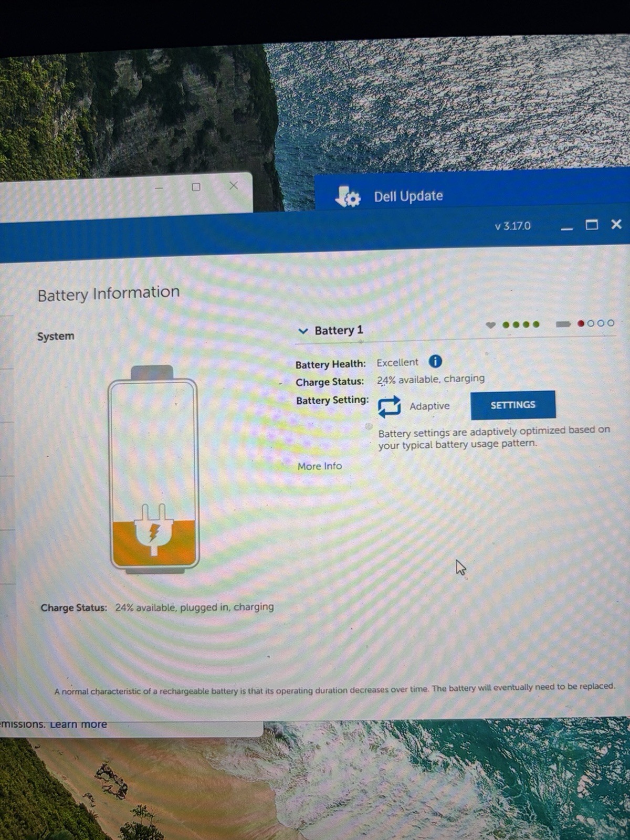The height and width of the screenshot is (840, 630).
Task: Maximize the background white window
Action: 196,187
